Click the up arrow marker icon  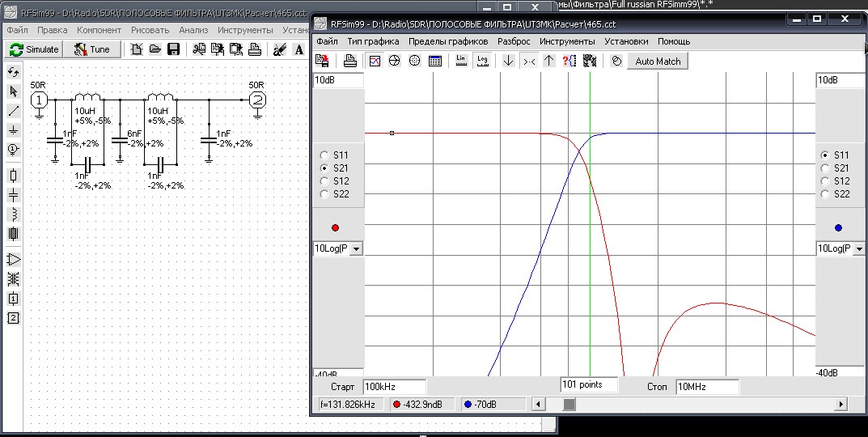tap(548, 61)
